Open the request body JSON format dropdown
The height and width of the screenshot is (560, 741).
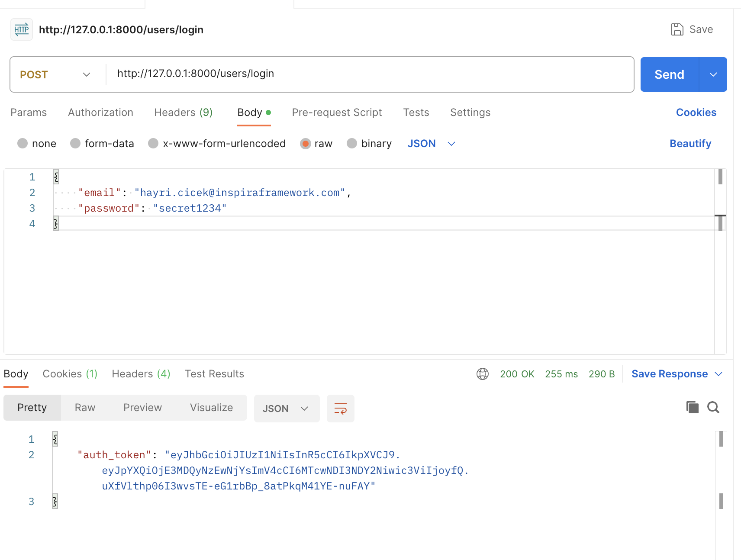point(432,144)
